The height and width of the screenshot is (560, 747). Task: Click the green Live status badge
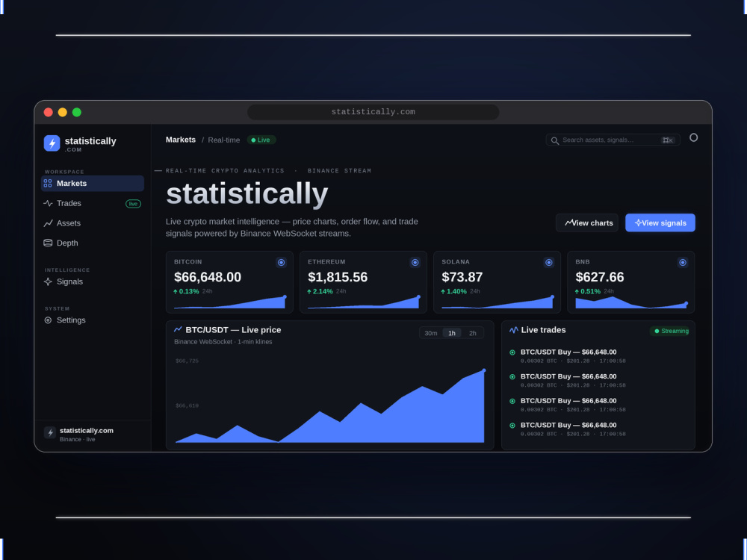(x=261, y=140)
